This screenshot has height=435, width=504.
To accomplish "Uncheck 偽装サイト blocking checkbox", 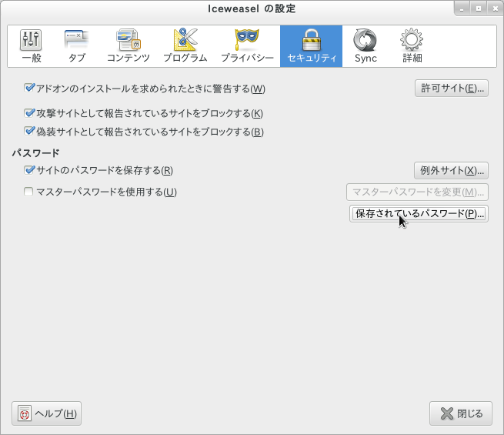I will (29, 131).
